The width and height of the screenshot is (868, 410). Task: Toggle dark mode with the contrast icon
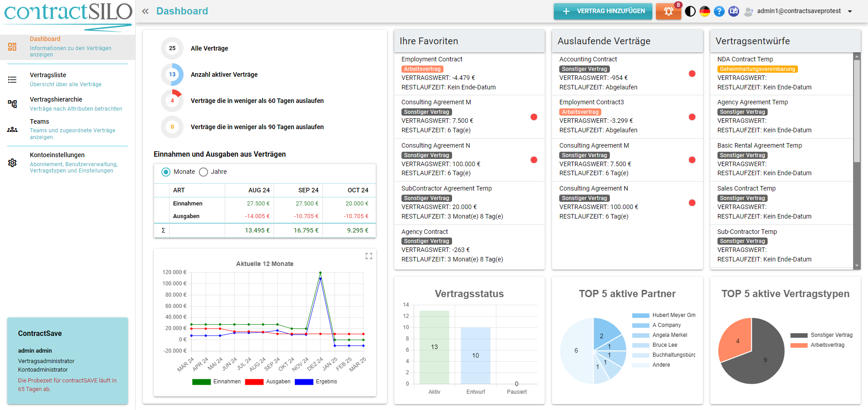(690, 11)
